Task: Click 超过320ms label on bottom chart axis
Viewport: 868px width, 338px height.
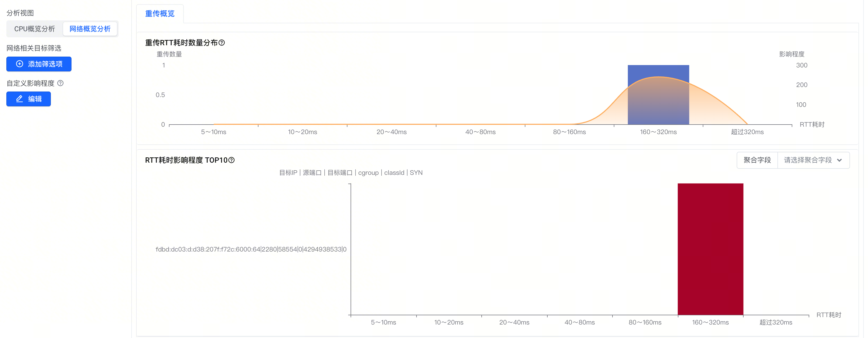Action: [776, 322]
